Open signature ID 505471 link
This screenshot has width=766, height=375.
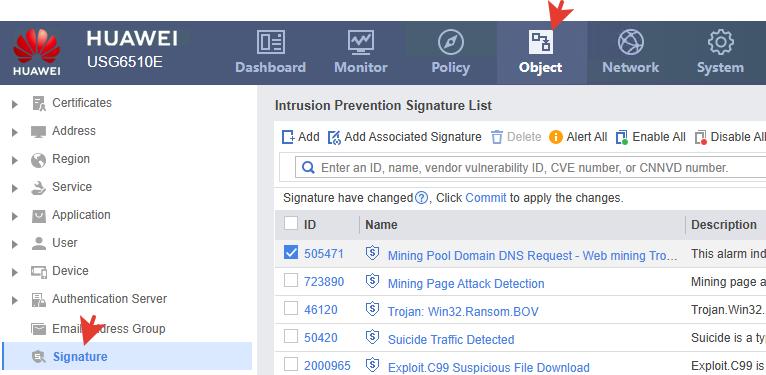[323, 254]
